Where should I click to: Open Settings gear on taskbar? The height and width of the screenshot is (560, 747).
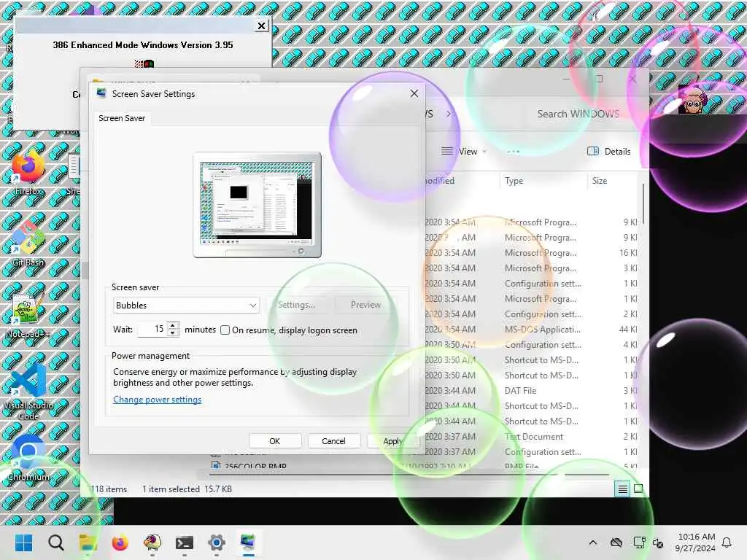[216, 542]
